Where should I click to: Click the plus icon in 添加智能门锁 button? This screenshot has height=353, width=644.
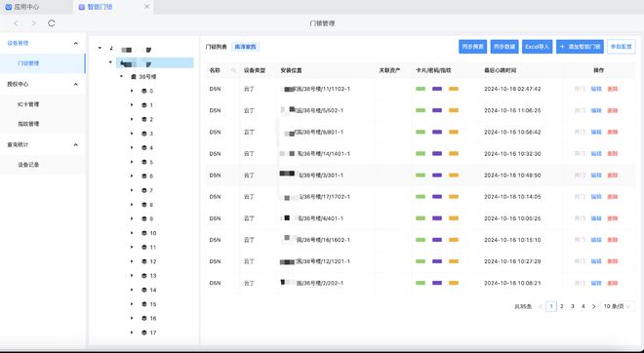pyautogui.click(x=562, y=47)
